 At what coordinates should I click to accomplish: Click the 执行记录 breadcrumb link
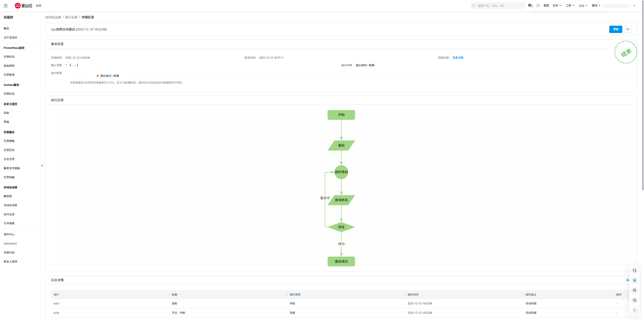pyautogui.click(x=71, y=17)
